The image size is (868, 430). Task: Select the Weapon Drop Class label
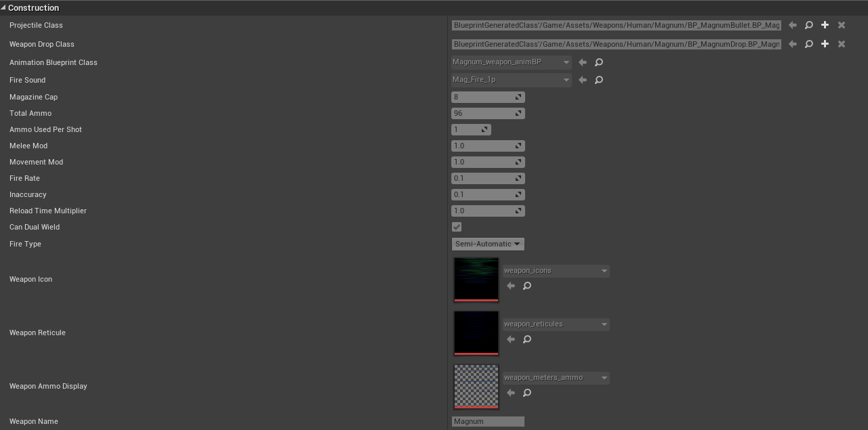pyautogui.click(x=42, y=44)
